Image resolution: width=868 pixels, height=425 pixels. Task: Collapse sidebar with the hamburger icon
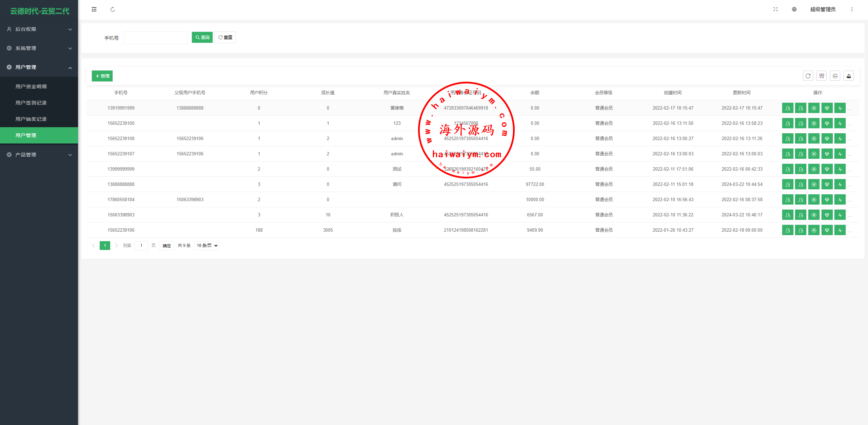[94, 9]
